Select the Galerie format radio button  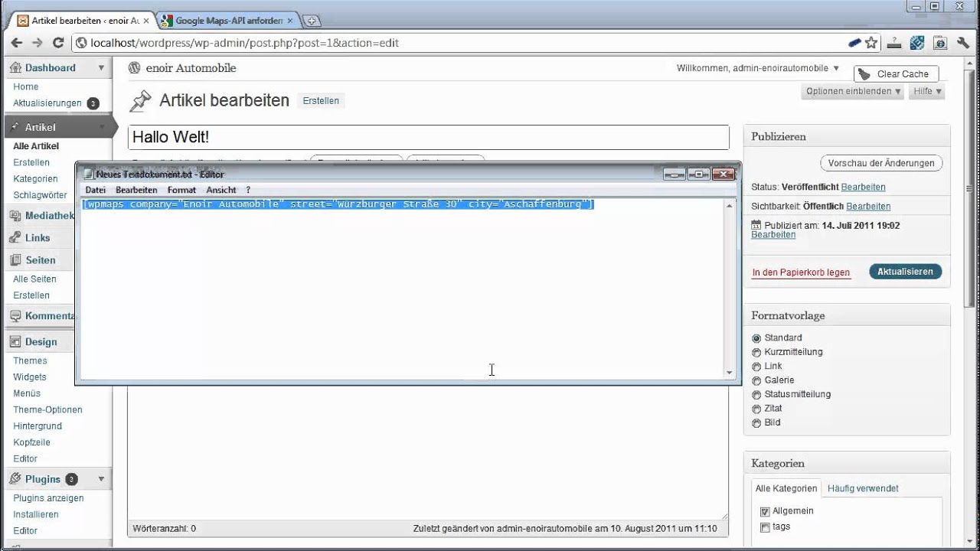coord(756,380)
